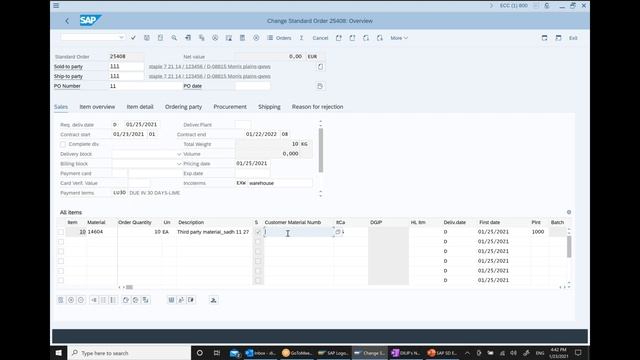Switch to the Item detail tab
Image resolution: width=640 pixels, height=360 pixels.
coord(140,107)
